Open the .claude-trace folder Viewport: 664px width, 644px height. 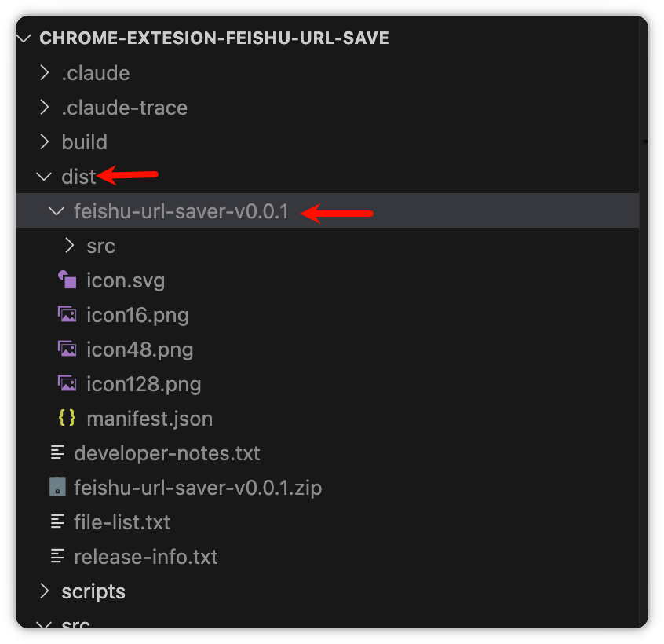tap(124, 108)
